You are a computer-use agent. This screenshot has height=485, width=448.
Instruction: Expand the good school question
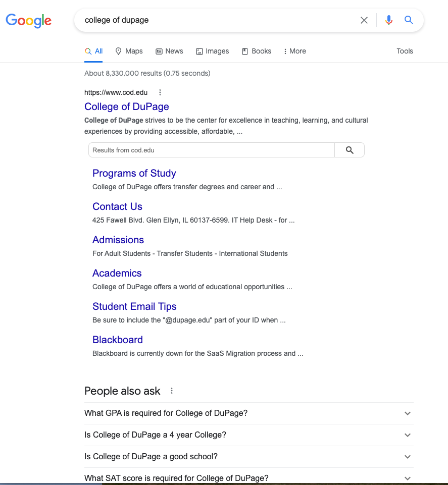[408, 457]
